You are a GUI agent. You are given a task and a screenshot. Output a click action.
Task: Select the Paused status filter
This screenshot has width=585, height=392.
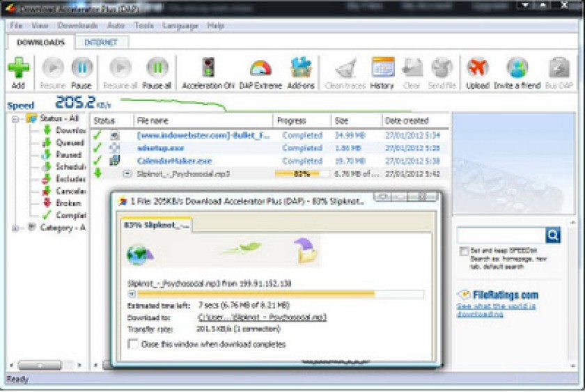[x=62, y=155]
